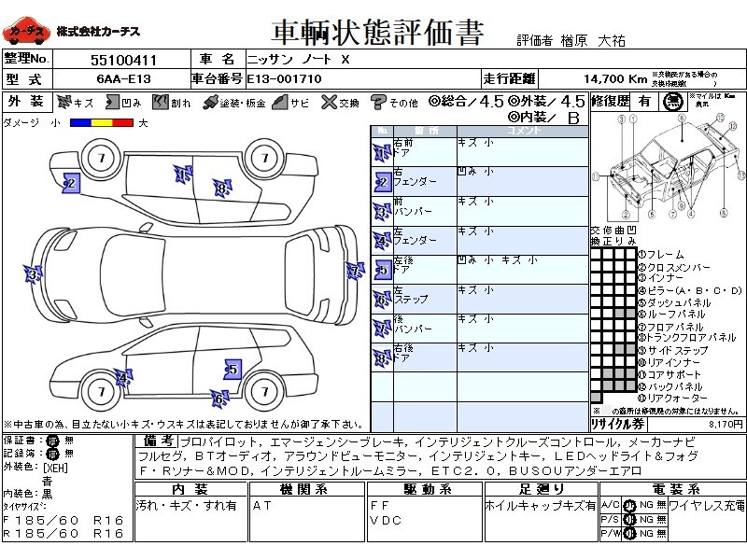747x560 pixels.
Task: Select damage marker 3 on front bumper
Action: [33, 275]
